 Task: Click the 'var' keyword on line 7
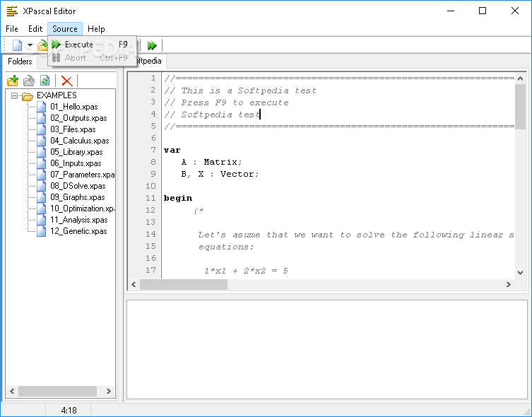(172, 150)
